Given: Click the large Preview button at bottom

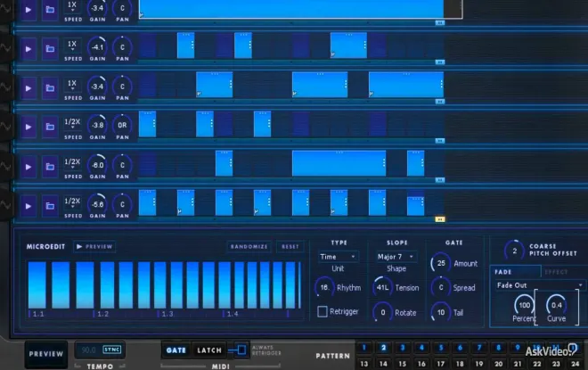Looking at the screenshot, I should coord(46,354).
